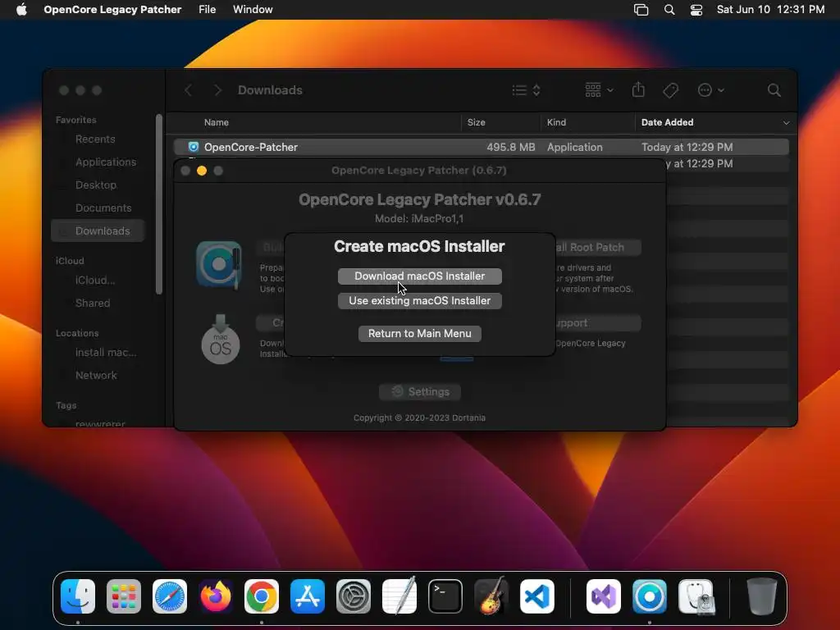This screenshot has height=630, width=840.
Task: Open Launchpad from the Dock
Action: coord(124,596)
